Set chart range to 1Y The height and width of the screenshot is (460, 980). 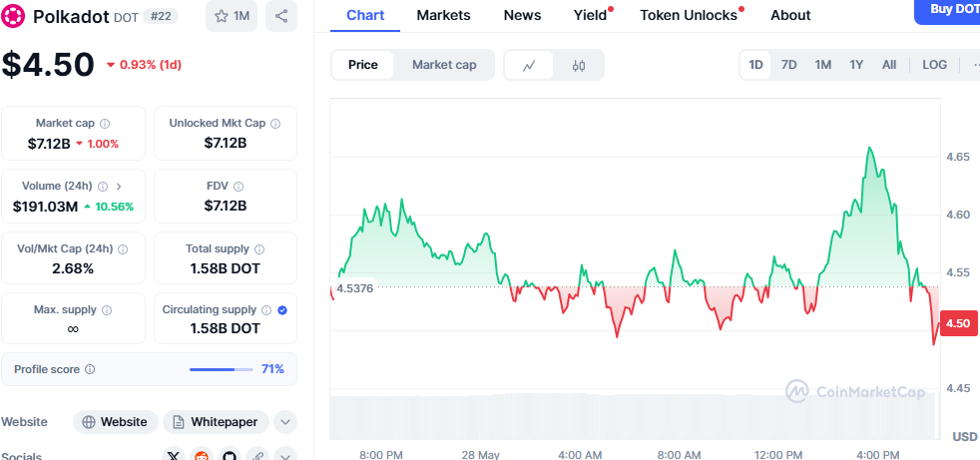[x=856, y=65]
